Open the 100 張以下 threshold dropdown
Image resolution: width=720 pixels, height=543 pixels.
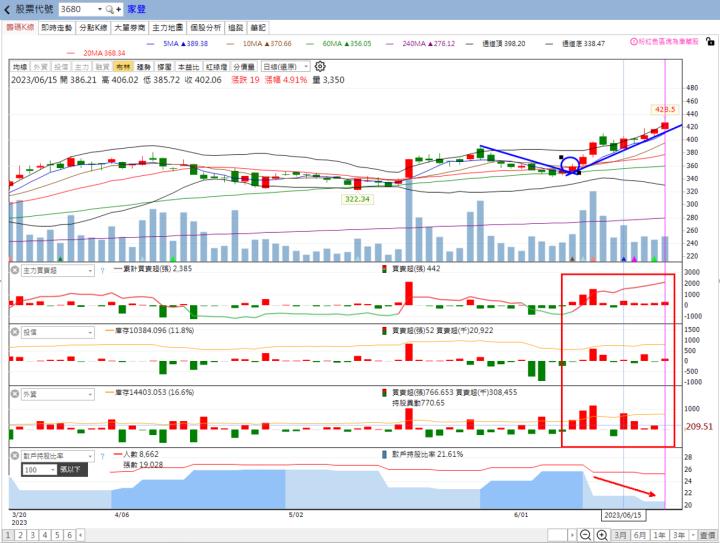pos(39,470)
